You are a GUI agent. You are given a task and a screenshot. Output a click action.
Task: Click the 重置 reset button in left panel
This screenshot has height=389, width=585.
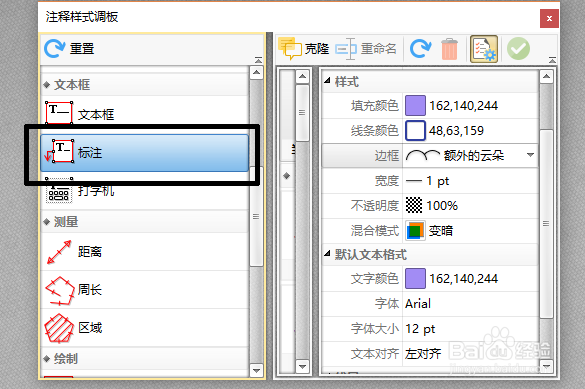tap(69, 49)
